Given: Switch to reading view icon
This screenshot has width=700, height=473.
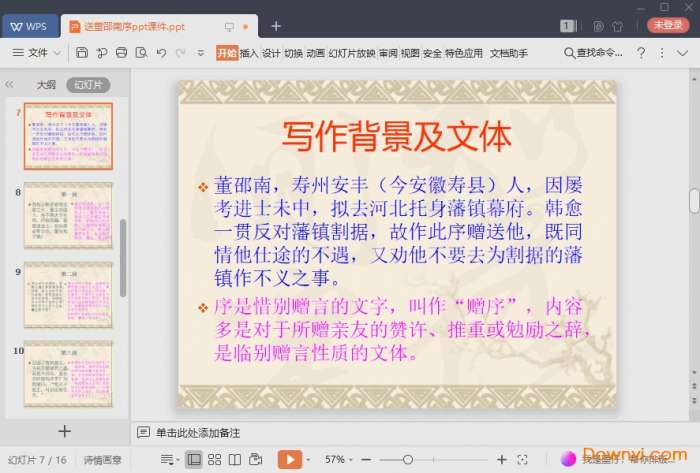Looking at the screenshot, I should point(235,459).
